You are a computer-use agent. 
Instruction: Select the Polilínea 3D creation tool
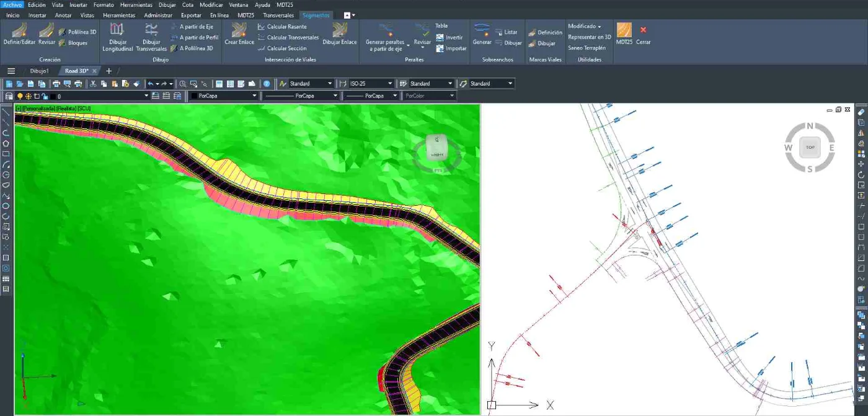coord(77,32)
